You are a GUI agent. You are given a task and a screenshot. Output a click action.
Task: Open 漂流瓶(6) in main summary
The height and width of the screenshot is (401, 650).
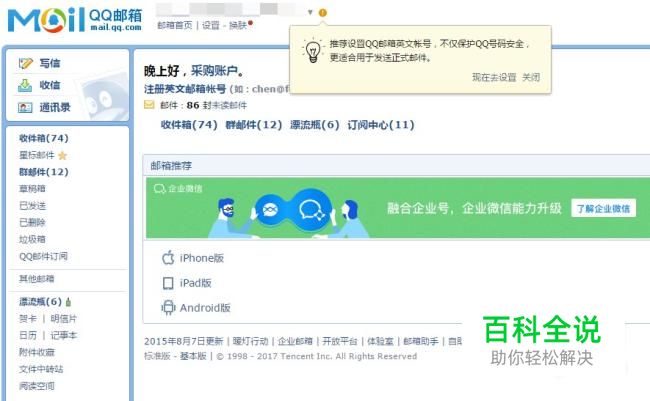(315, 125)
